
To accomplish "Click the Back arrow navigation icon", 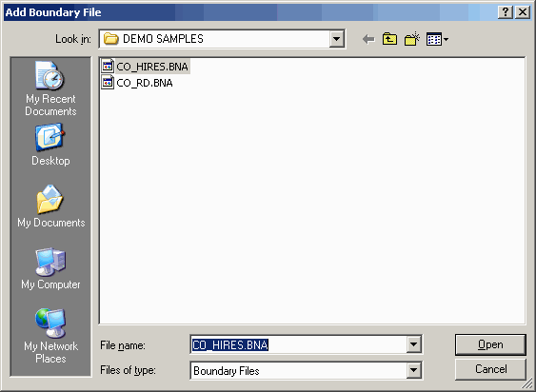I will (x=368, y=39).
